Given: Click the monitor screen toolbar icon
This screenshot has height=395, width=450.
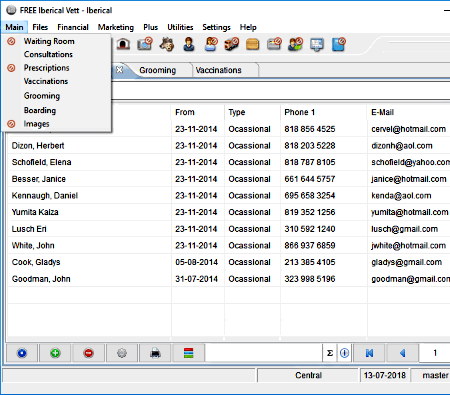Looking at the screenshot, I should [x=317, y=44].
